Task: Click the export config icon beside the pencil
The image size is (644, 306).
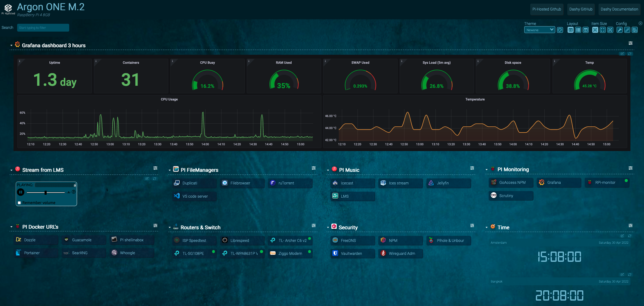Action: point(635,30)
